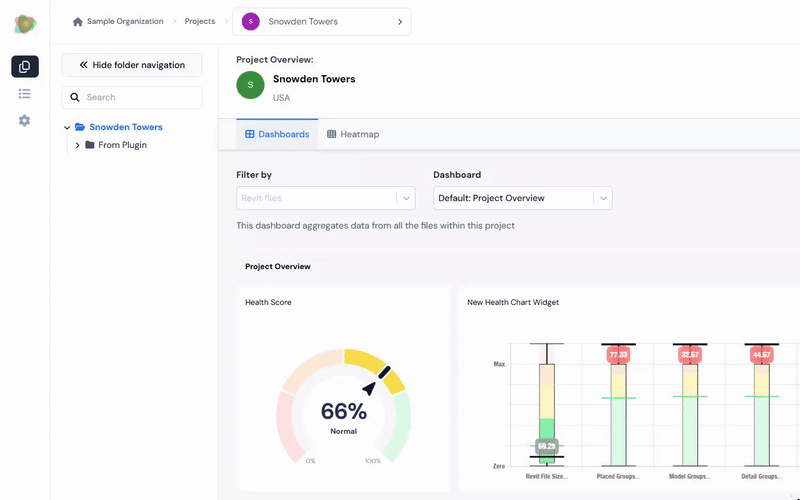Open the Snowden Towers project switcher
The height and width of the screenshot is (500, 800).
click(x=321, y=21)
